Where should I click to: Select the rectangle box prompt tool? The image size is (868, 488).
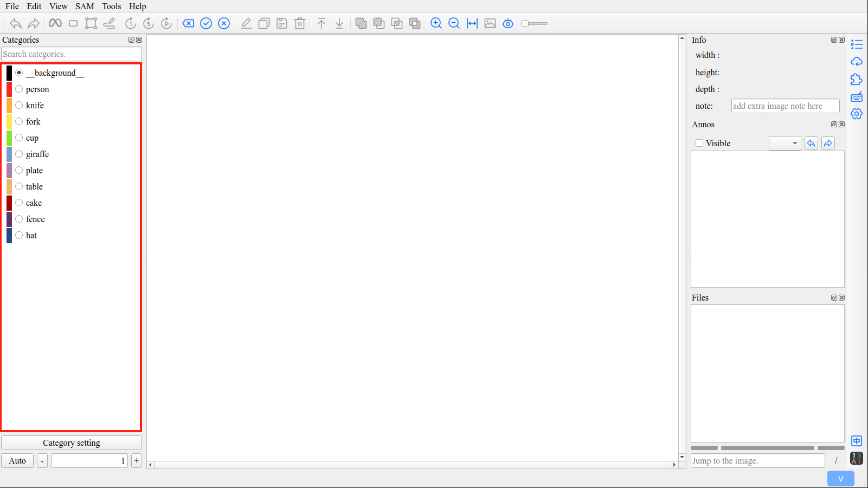pyautogui.click(x=73, y=23)
